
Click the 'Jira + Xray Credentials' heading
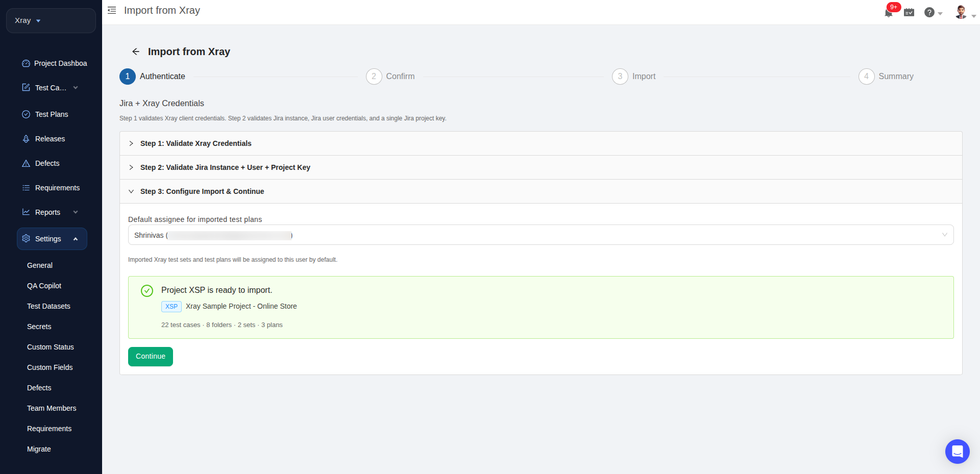tap(162, 103)
